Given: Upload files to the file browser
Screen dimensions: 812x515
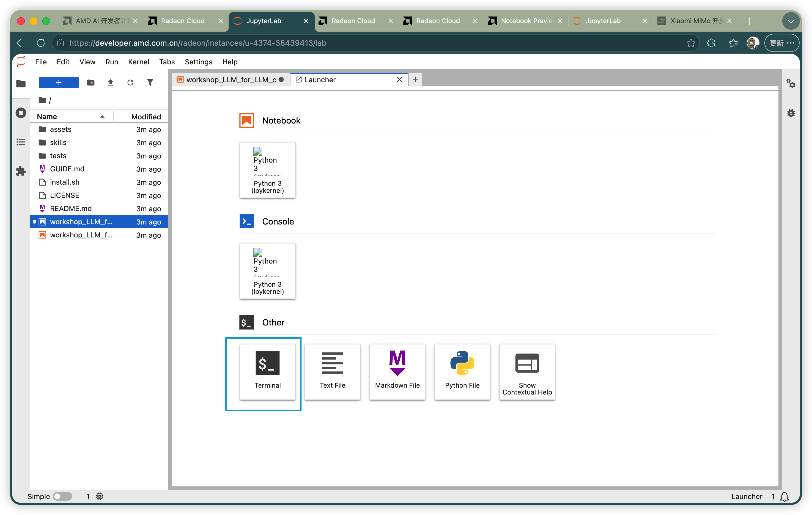Looking at the screenshot, I should [110, 83].
